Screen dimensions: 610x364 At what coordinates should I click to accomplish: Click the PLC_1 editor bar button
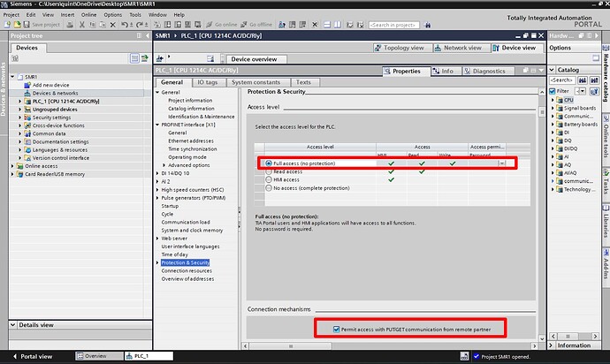149,356
